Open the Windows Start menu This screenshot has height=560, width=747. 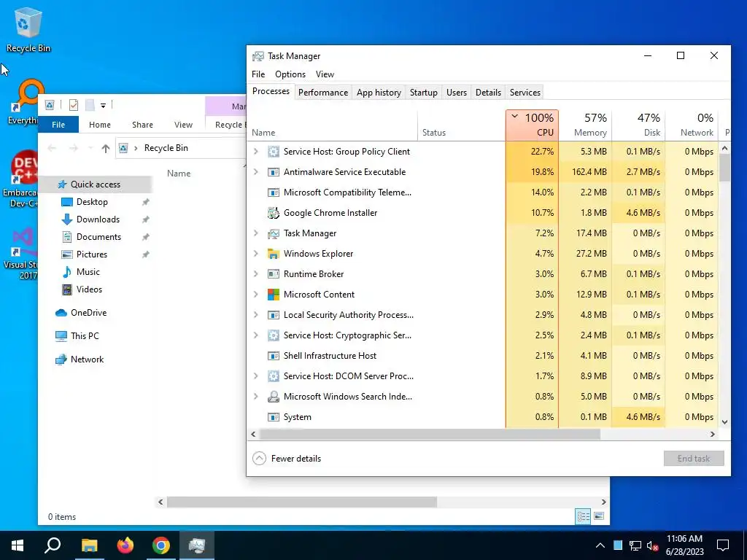(x=18, y=545)
